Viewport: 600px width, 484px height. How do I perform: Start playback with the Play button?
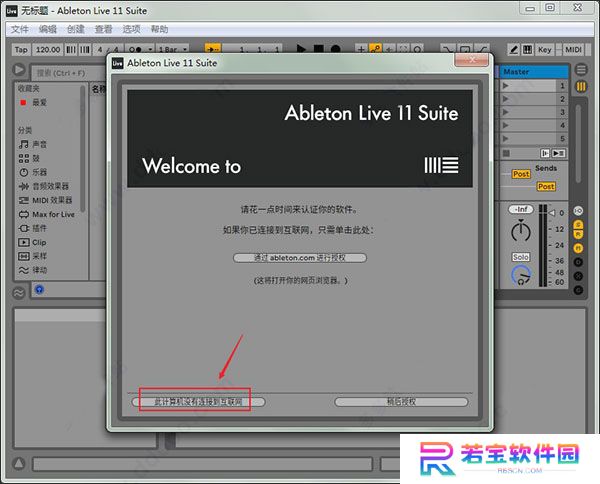click(301, 49)
